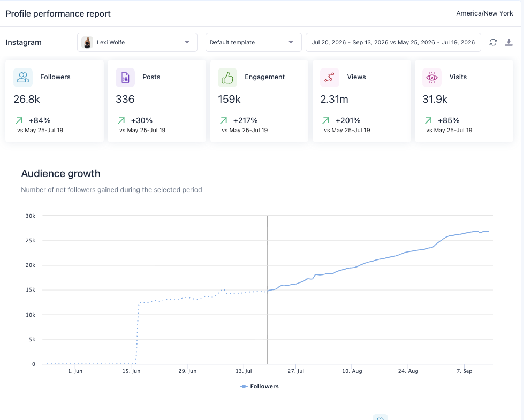Viewport: 524px width, 420px height.
Task: Click the 15k y-axis label
Action: pos(31,289)
